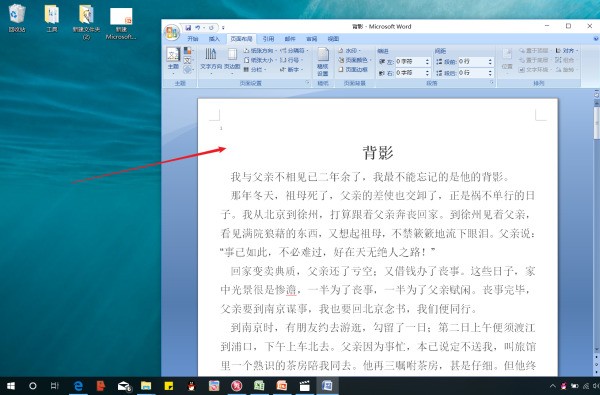Open 对齐 (Align) dropdown
The width and height of the screenshot is (600, 395).
566,51
